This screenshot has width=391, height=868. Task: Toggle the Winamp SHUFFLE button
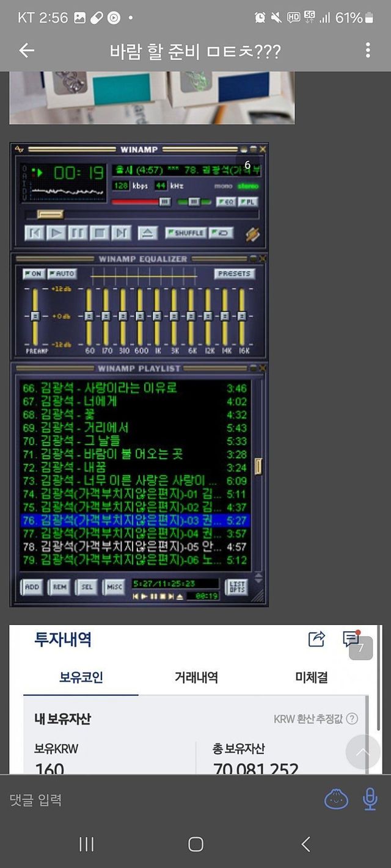(185, 233)
